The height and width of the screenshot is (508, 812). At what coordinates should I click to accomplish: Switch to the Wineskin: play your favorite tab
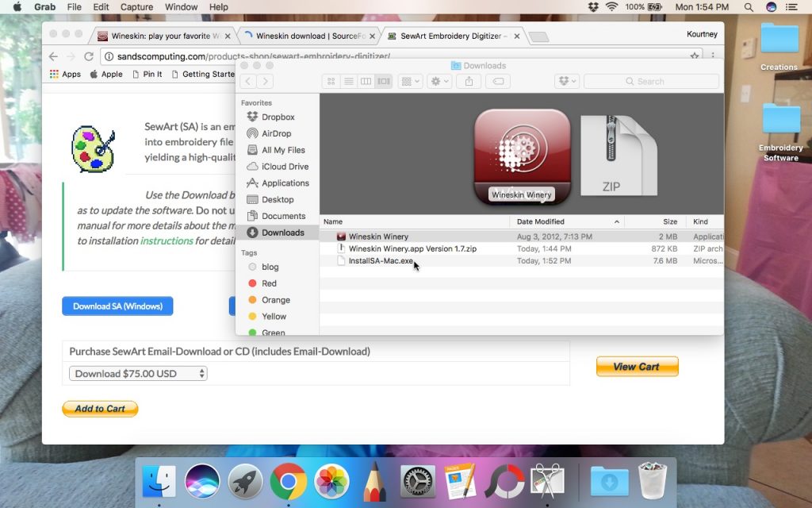coord(163,37)
